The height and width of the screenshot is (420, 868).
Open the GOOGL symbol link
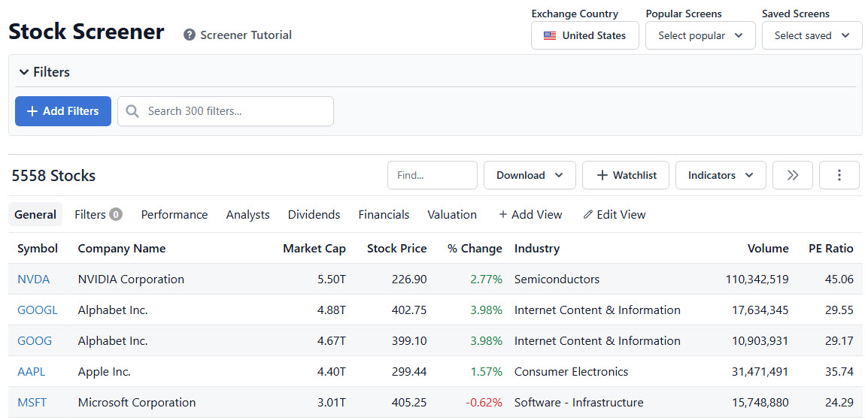(37, 310)
